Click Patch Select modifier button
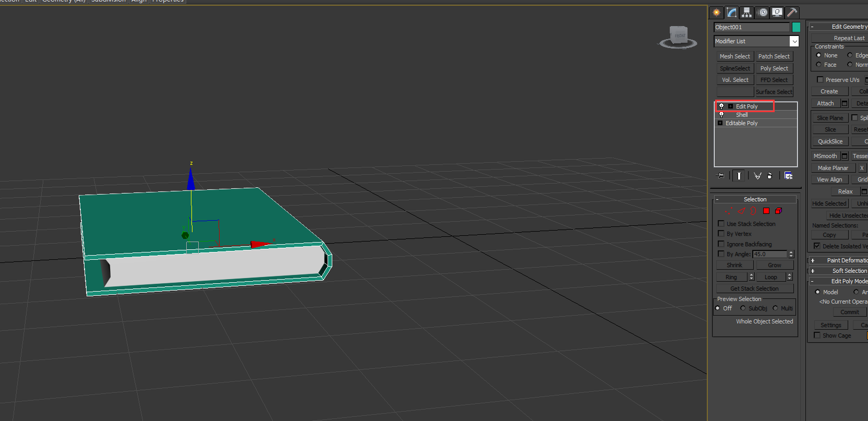868x421 pixels. coord(774,56)
